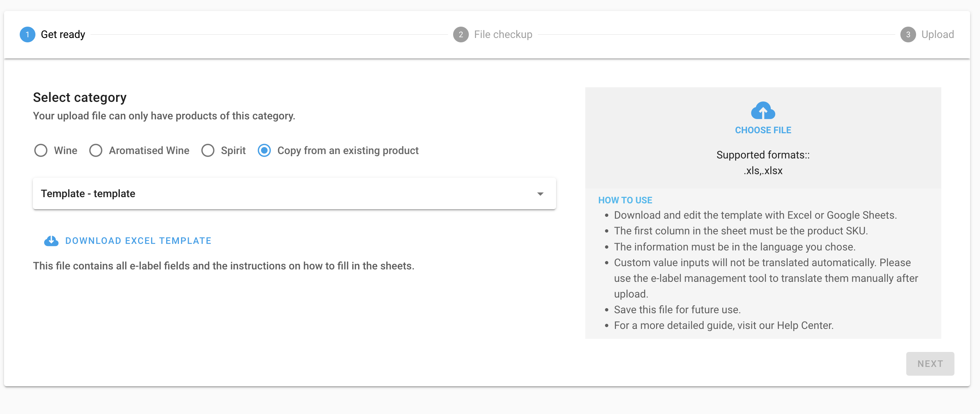
Task: Click the '.xls,.xlsx' formats text
Action: 763,171
